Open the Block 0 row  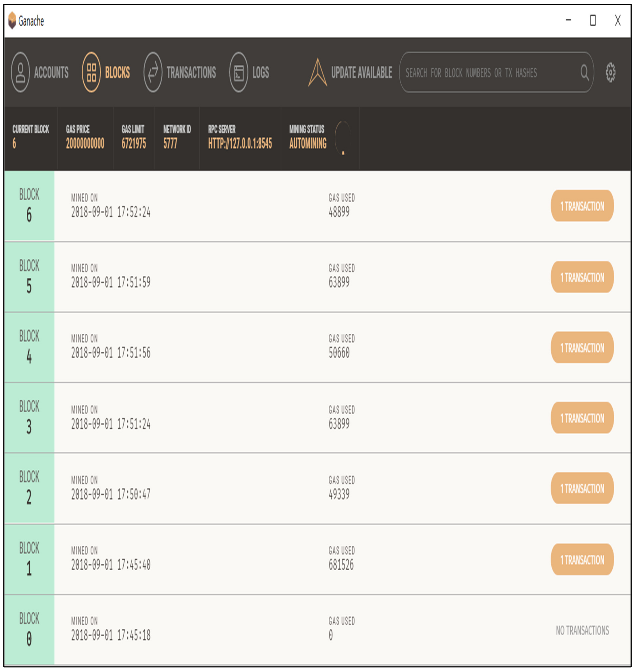point(29,630)
